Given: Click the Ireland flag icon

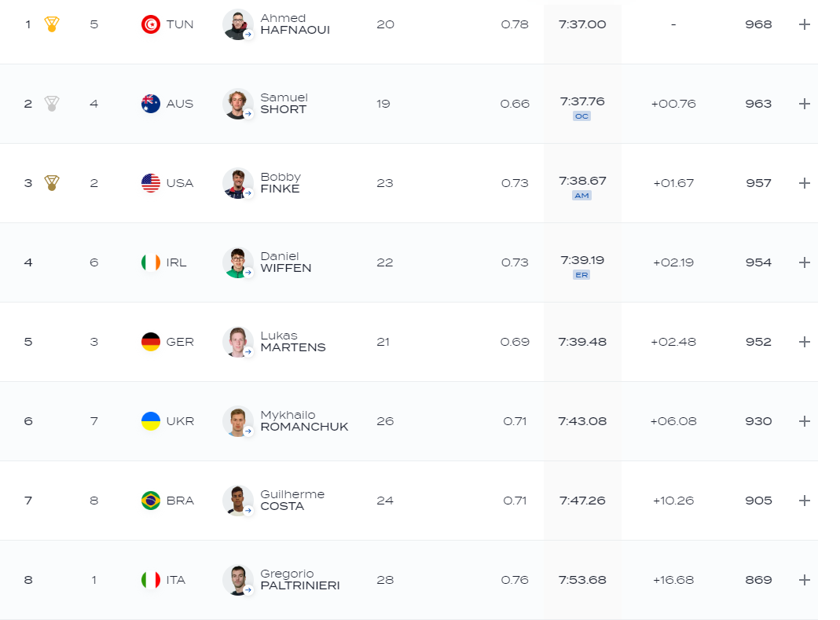Looking at the screenshot, I should pos(151,262).
